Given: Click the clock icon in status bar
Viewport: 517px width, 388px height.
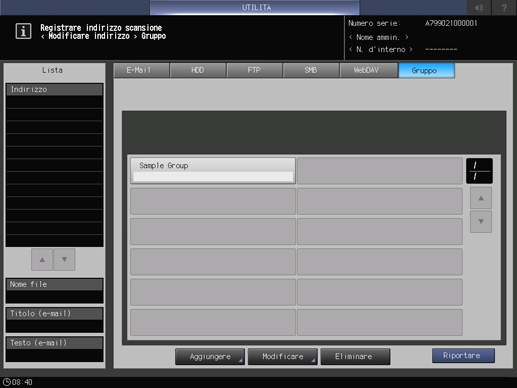Looking at the screenshot, I should pos(7,382).
